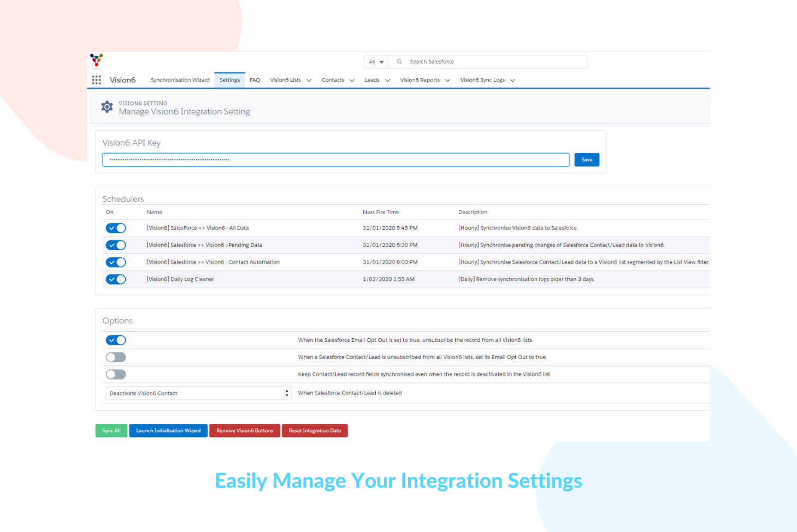Click the Vision6 logo icon

click(x=96, y=60)
